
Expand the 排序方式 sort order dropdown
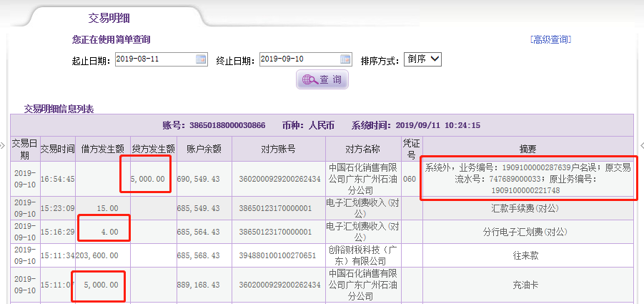[x=422, y=59]
